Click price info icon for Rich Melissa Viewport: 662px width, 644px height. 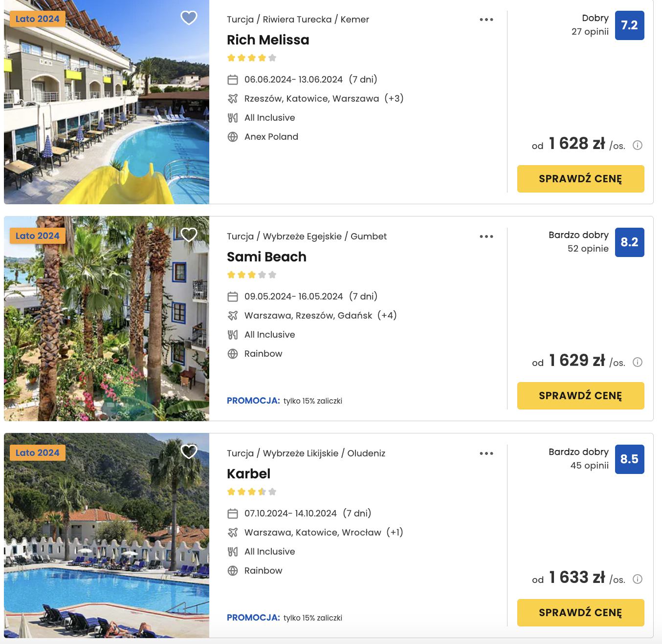point(638,145)
